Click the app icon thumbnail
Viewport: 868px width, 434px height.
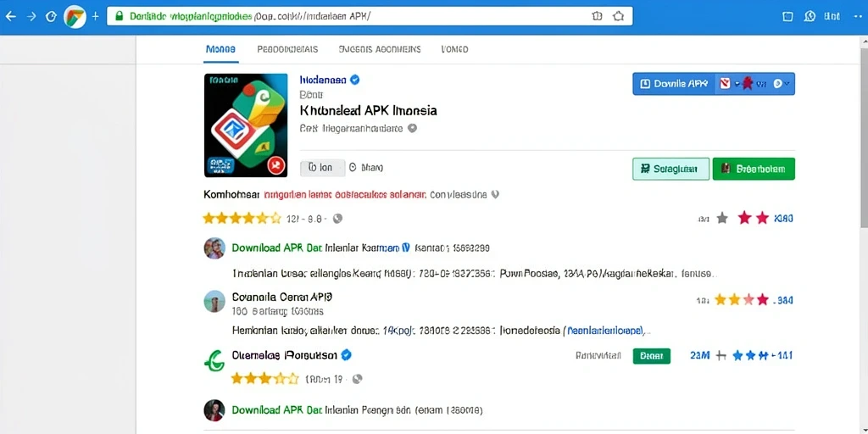pos(246,125)
